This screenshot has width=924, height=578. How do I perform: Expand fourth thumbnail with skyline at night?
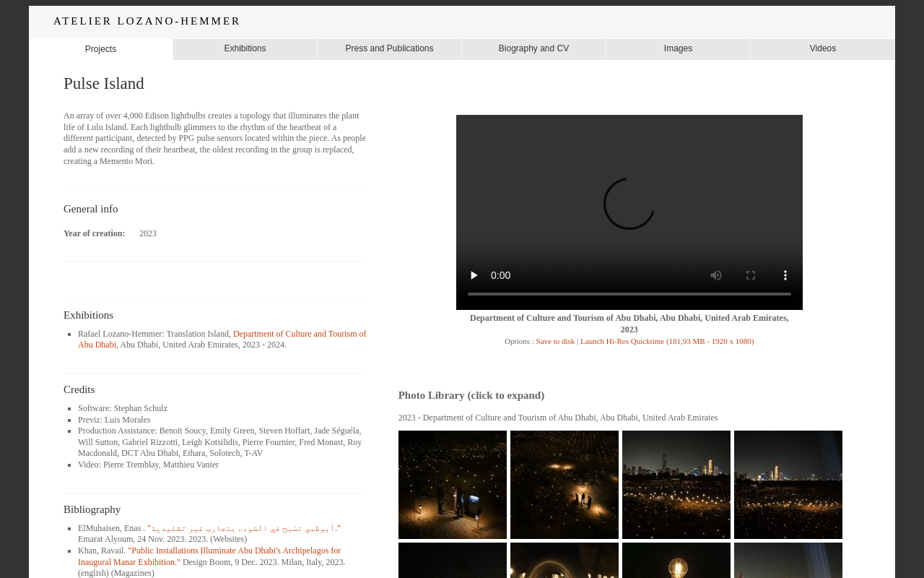click(788, 485)
